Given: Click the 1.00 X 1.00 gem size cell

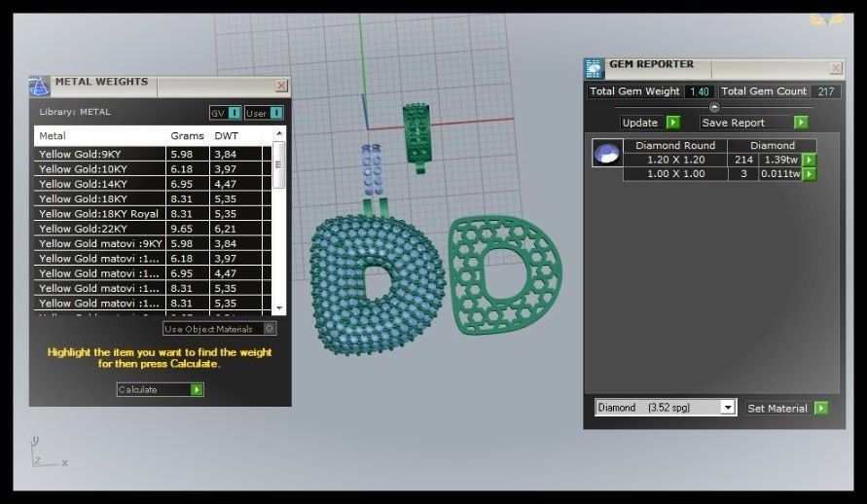Looking at the screenshot, I should click(675, 174).
